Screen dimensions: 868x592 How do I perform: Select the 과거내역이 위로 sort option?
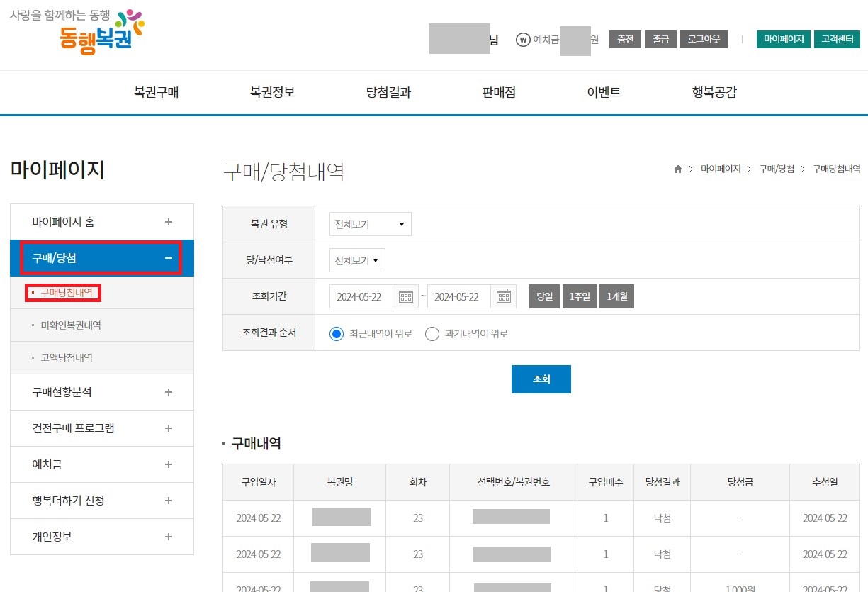pyautogui.click(x=432, y=333)
